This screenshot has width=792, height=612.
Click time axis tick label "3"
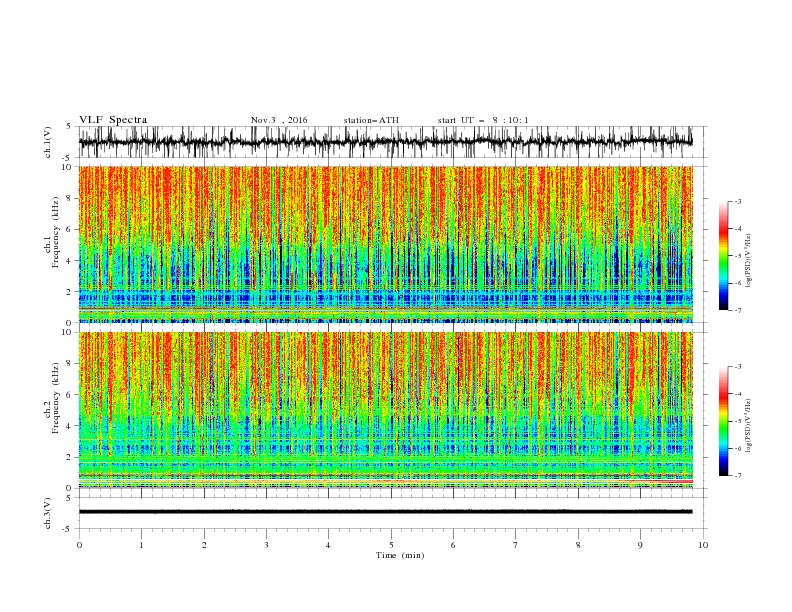click(x=266, y=545)
